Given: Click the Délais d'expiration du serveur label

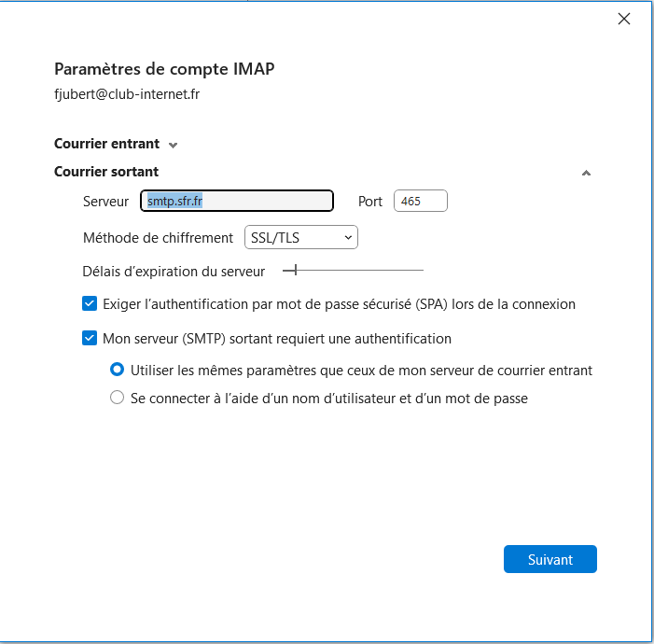Looking at the screenshot, I should pyautogui.click(x=174, y=271).
